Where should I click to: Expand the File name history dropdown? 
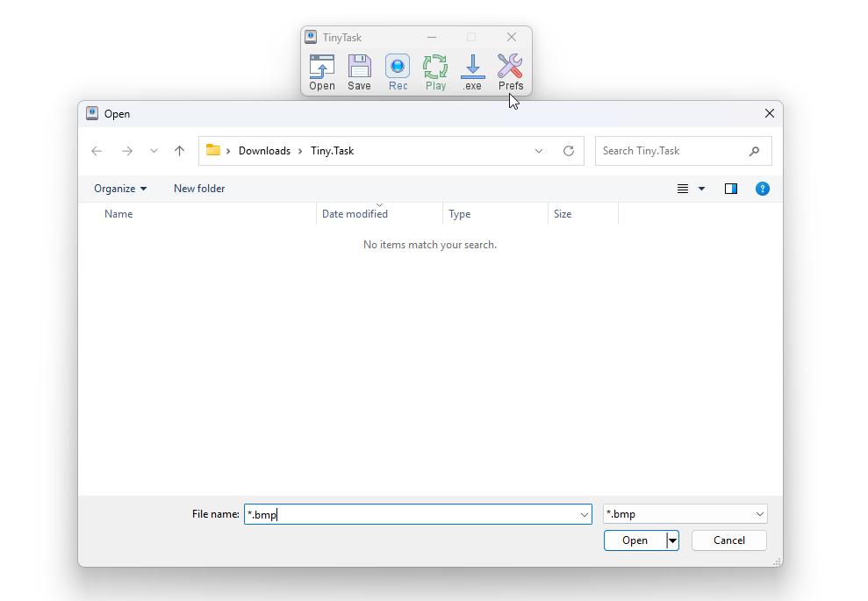coord(584,515)
